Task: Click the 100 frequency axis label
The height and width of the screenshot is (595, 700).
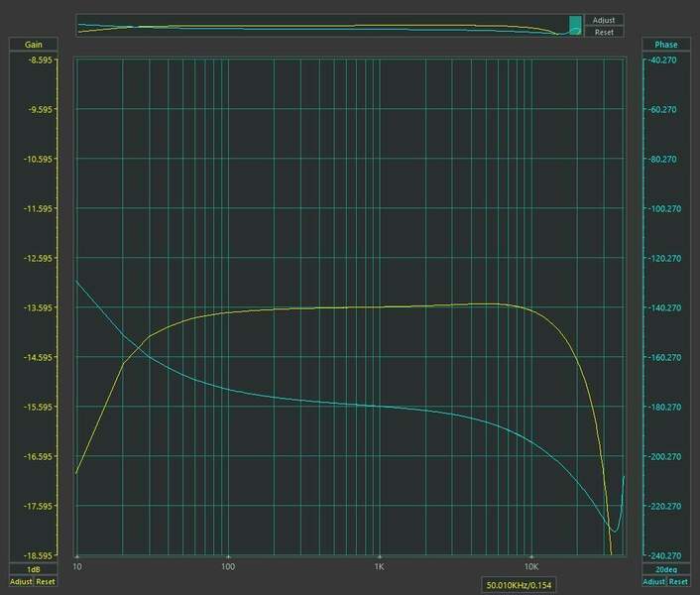Action: 228,568
